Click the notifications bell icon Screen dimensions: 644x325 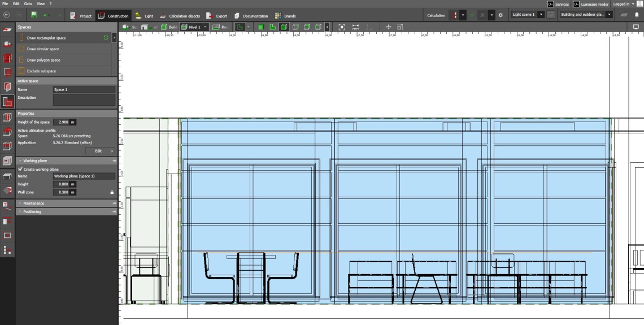click(637, 15)
